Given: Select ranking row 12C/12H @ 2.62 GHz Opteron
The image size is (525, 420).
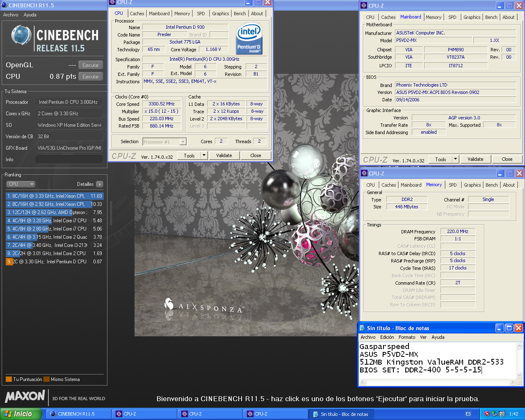Looking at the screenshot, I should pyautogui.click(x=55, y=212).
